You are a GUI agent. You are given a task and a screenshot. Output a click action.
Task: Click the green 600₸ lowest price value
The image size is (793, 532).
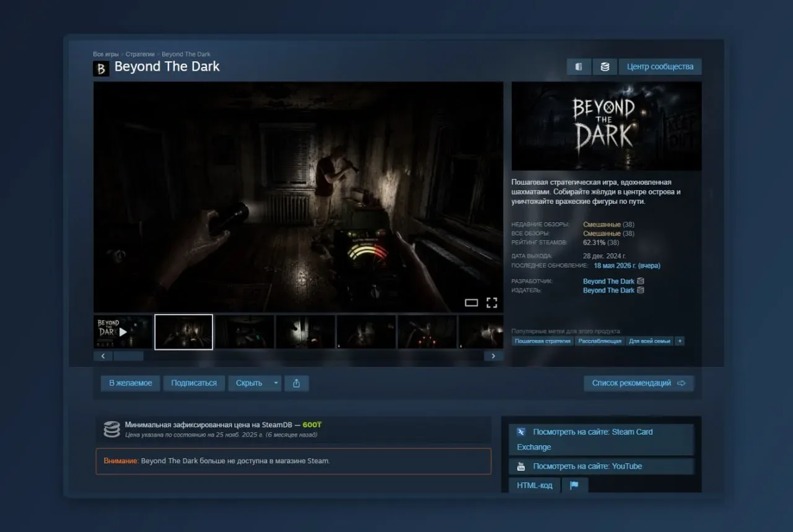coord(312,425)
